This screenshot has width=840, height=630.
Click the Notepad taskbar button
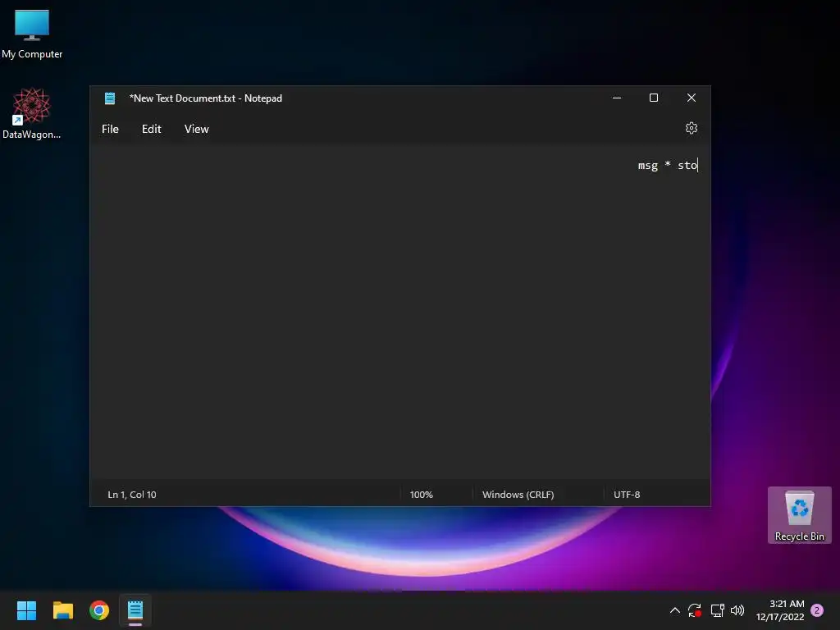pos(135,610)
